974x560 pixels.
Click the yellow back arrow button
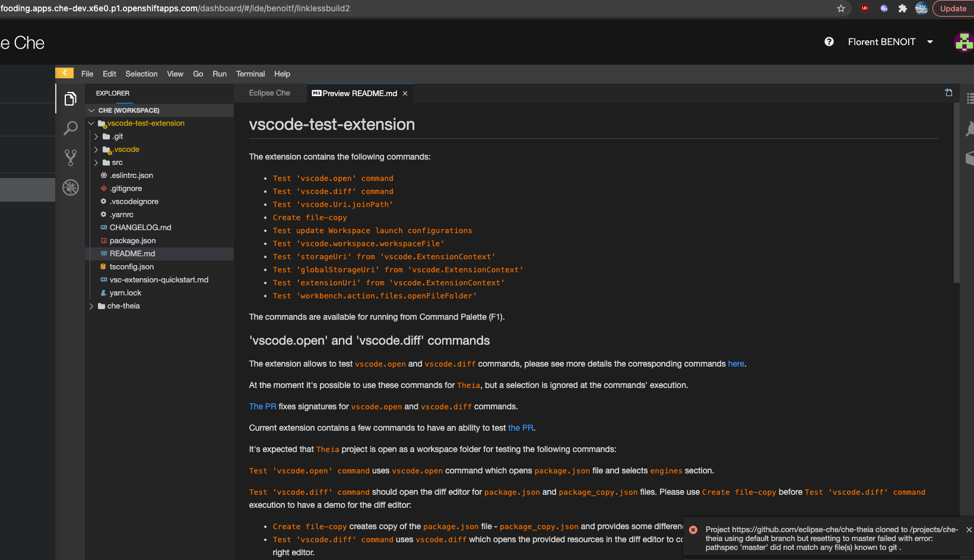pyautogui.click(x=65, y=73)
